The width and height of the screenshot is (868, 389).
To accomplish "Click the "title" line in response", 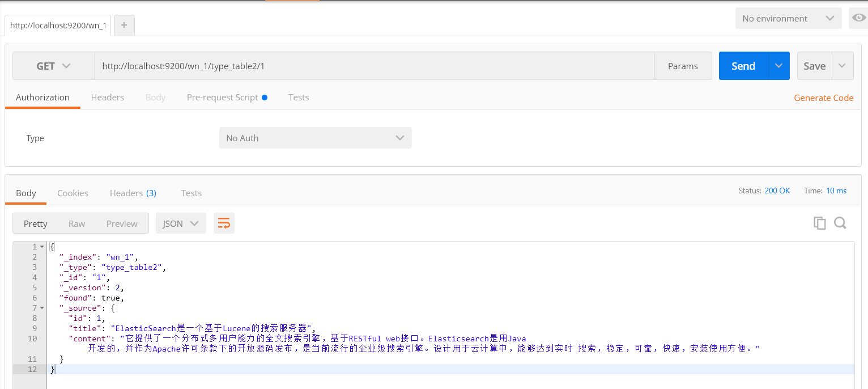I will click(x=192, y=328).
